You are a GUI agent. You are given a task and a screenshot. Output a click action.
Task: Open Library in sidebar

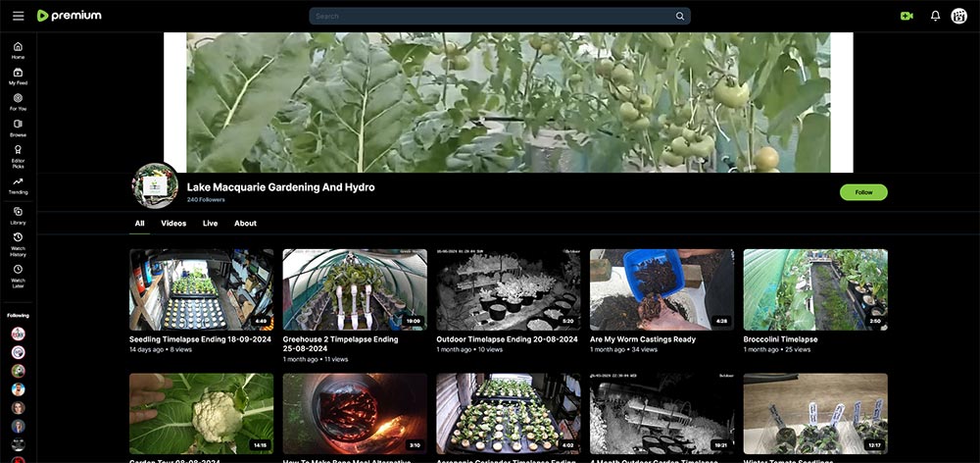coord(18,216)
